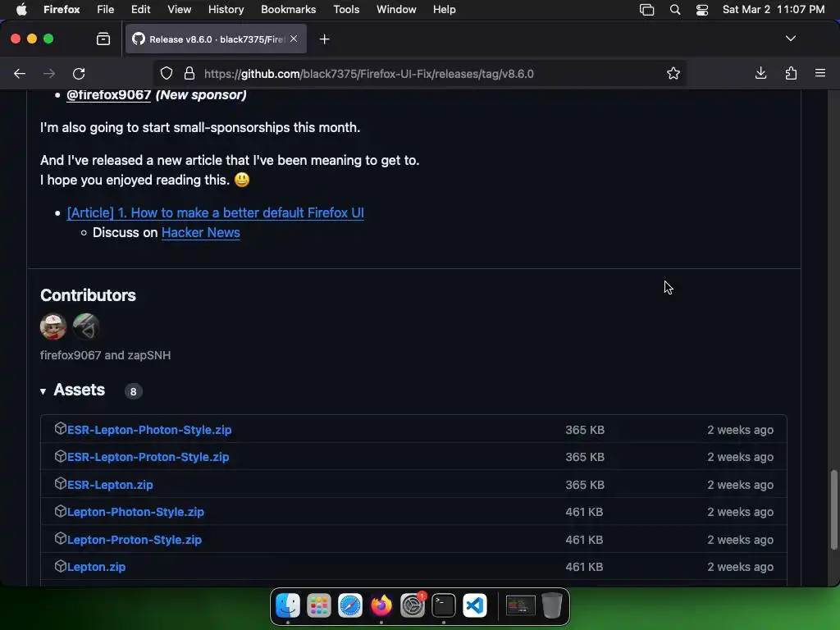Download the Lepton.zip asset

tap(97, 567)
